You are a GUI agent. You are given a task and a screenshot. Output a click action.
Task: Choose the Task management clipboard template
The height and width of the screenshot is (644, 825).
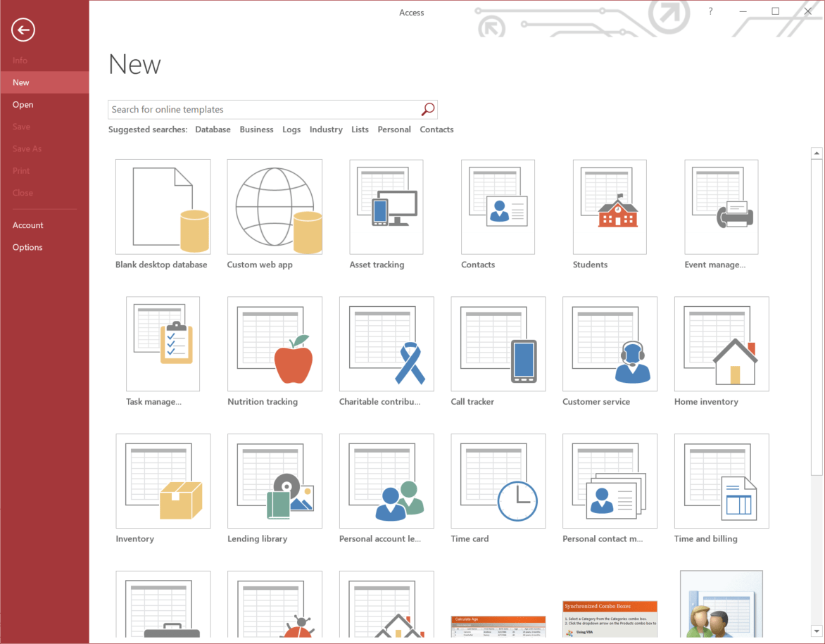pos(163,344)
